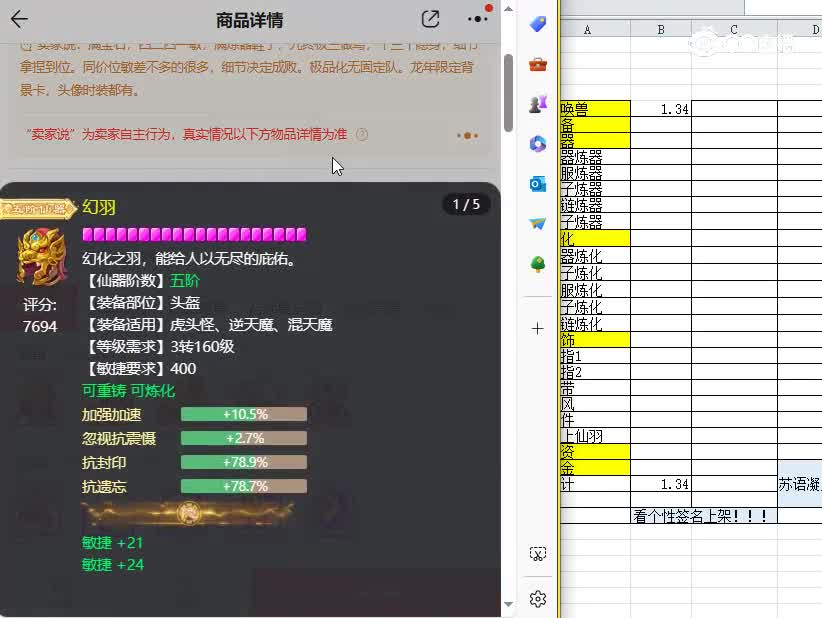
Task: Click the orange dots beside seller disclaimer
Action: tap(467, 136)
